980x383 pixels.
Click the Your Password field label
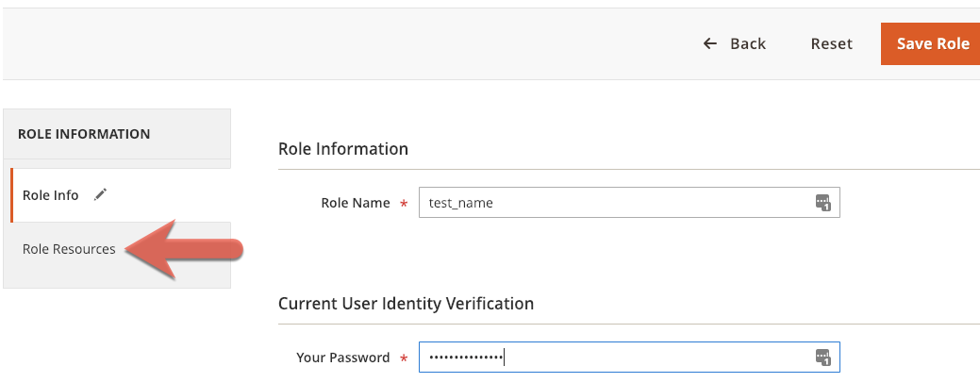click(x=342, y=358)
